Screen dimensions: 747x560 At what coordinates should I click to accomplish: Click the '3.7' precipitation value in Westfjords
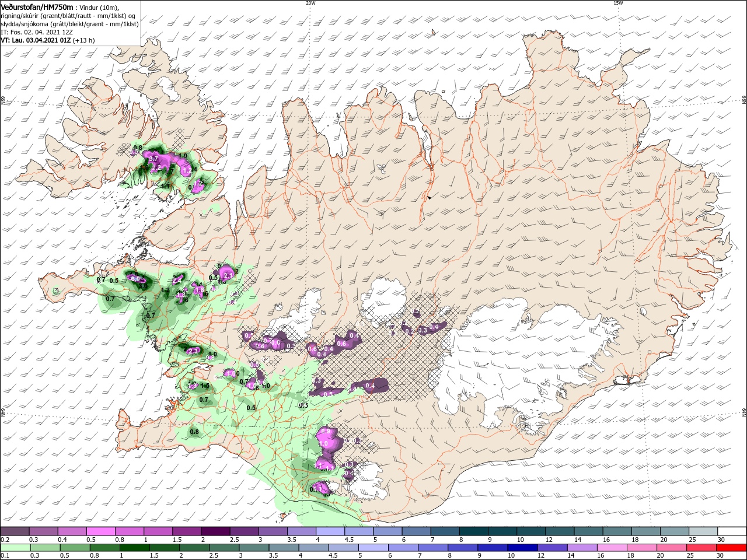[x=154, y=159]
